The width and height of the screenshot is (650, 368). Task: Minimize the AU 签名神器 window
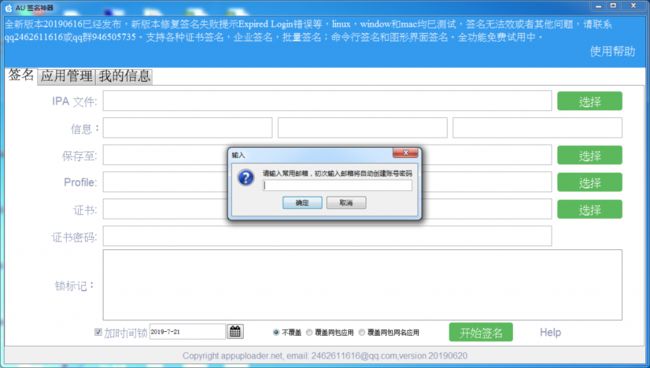click(x=599, y=6)
